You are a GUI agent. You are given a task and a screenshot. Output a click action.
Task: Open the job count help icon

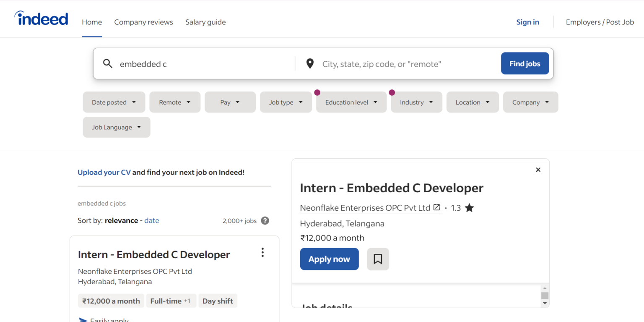coord(265,220)
